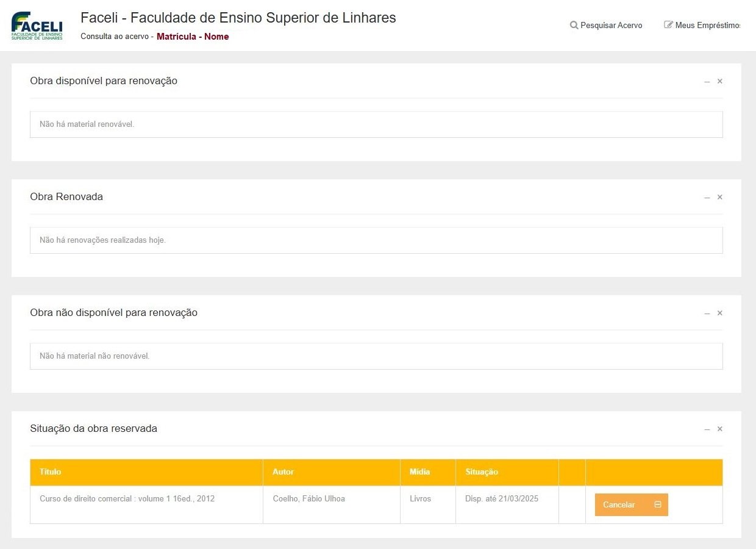
Task: Cancel the reservation with the Cancelar button
Action: click(619, 505)
